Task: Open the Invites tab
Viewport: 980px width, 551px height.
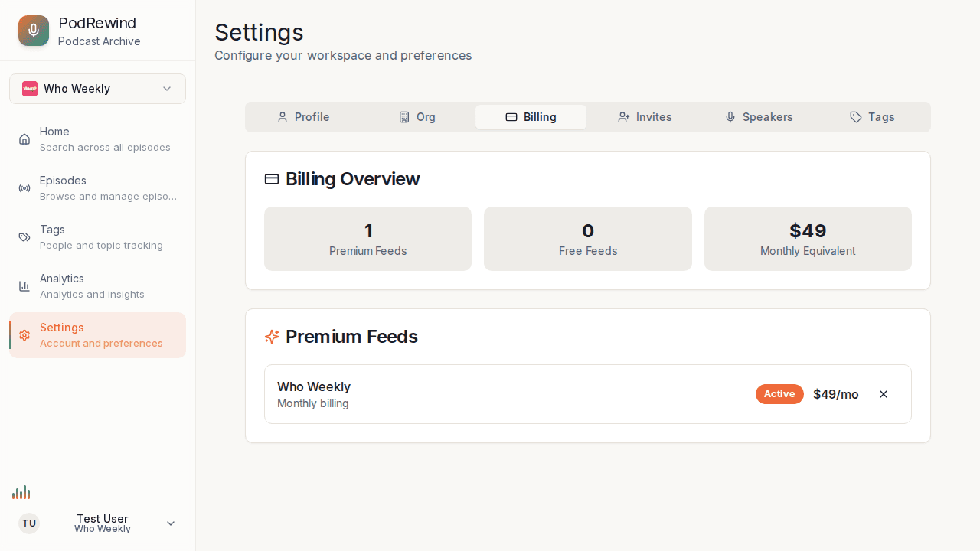Action: click(645, 117)
